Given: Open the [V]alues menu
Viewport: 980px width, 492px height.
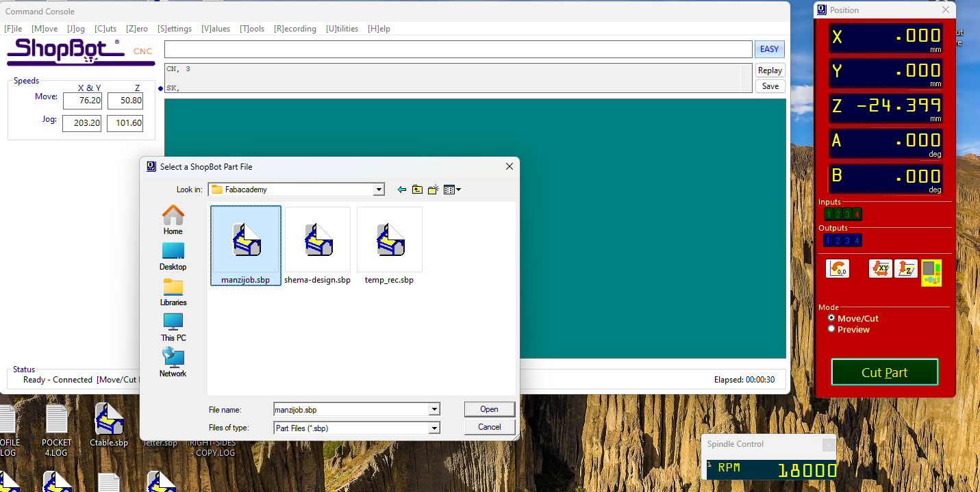Looking at the screenshot, I should click(216, 29).
